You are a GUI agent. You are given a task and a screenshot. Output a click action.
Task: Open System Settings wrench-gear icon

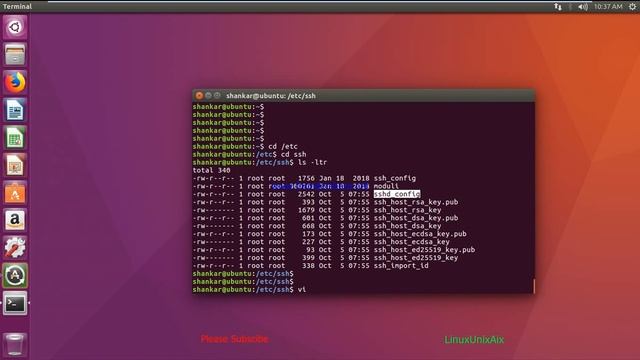coord(15,248)
